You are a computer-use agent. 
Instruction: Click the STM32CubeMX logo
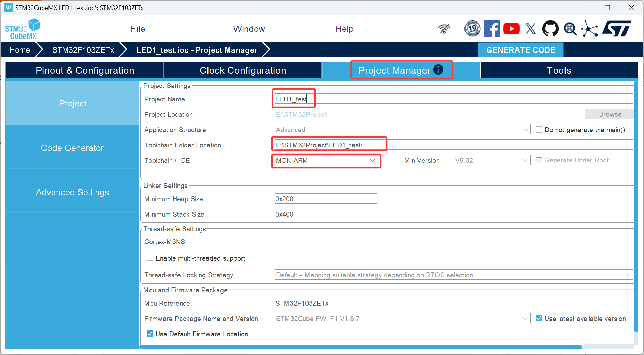coord(23,29)
